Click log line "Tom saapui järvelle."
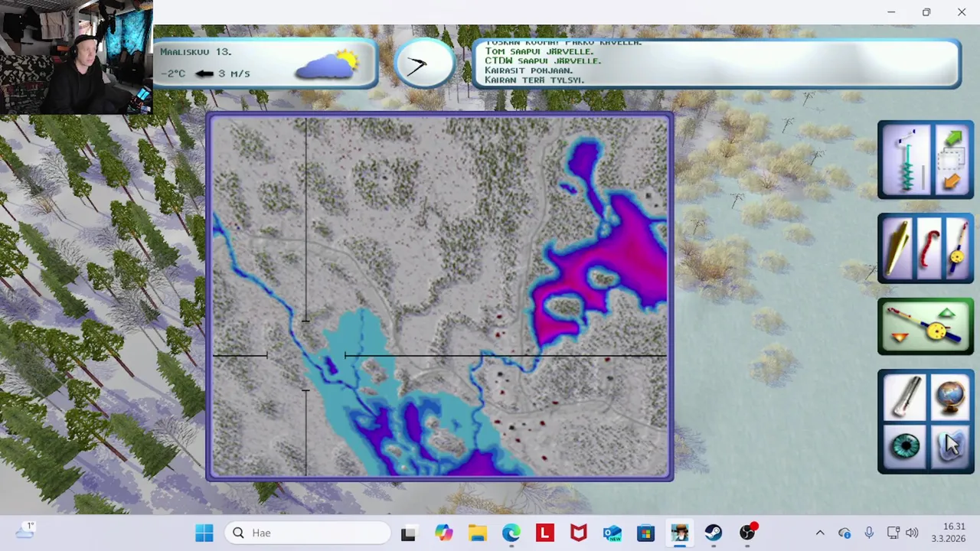This screenshot has height=551, width=980. tap(539, 51)
